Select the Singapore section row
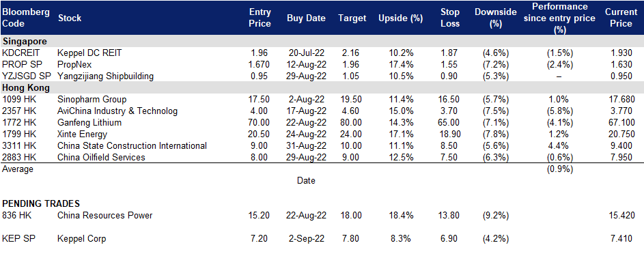Screen dimensions: 644x256 pyautogui.click(x=322, y=42)
